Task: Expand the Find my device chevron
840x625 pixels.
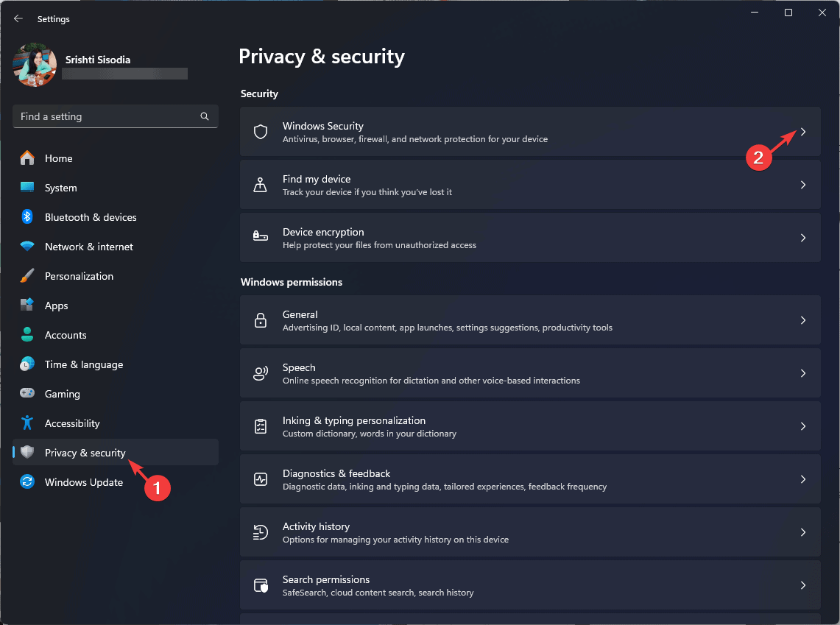Action: [803, 185]
